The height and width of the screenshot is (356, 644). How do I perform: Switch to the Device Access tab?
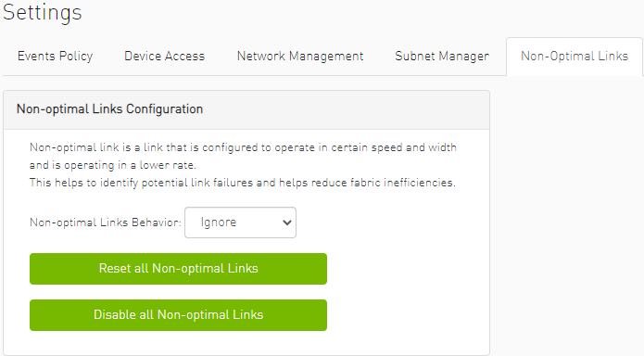pyautogui.click(x=164, y=56)
